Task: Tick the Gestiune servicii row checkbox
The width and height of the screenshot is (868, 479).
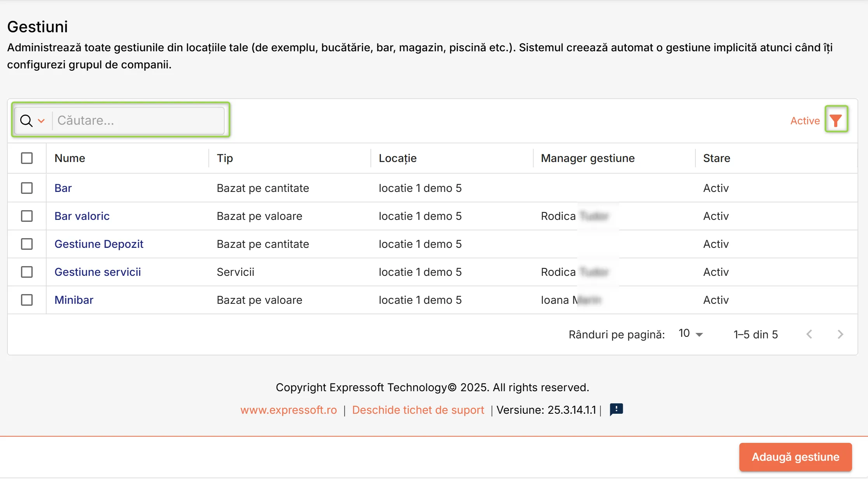Action: point(27,272)
